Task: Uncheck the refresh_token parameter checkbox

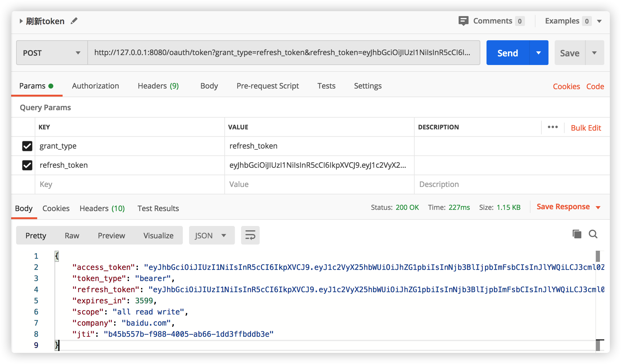Action: click(x=27, y=165)
